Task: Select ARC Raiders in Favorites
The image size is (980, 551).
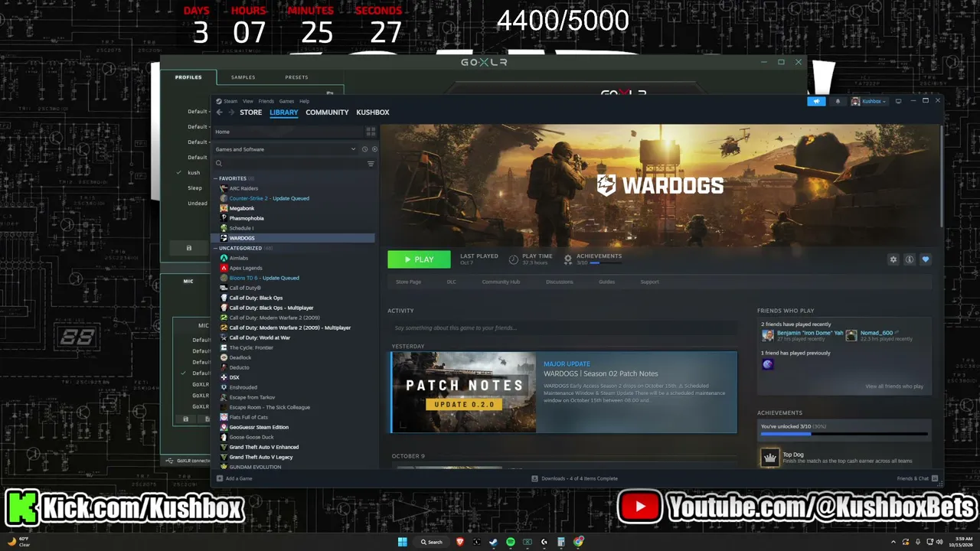Action: point(243,188)
